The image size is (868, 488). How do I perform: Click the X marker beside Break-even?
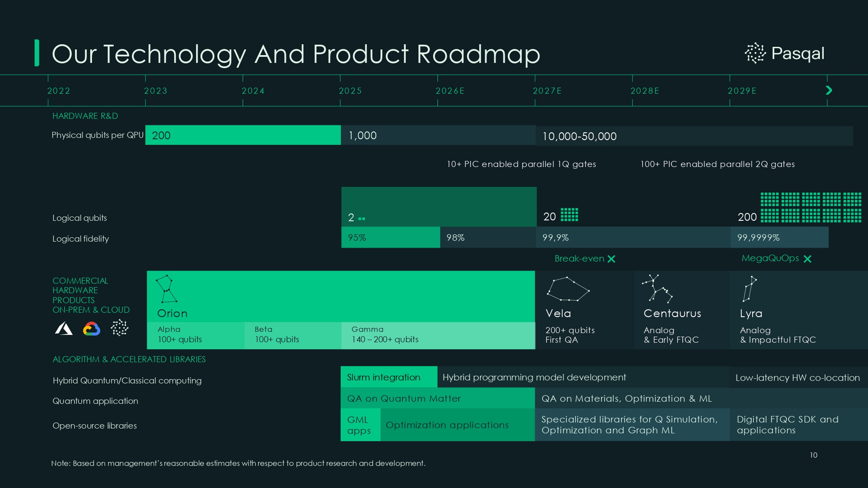tap(612, 259)
